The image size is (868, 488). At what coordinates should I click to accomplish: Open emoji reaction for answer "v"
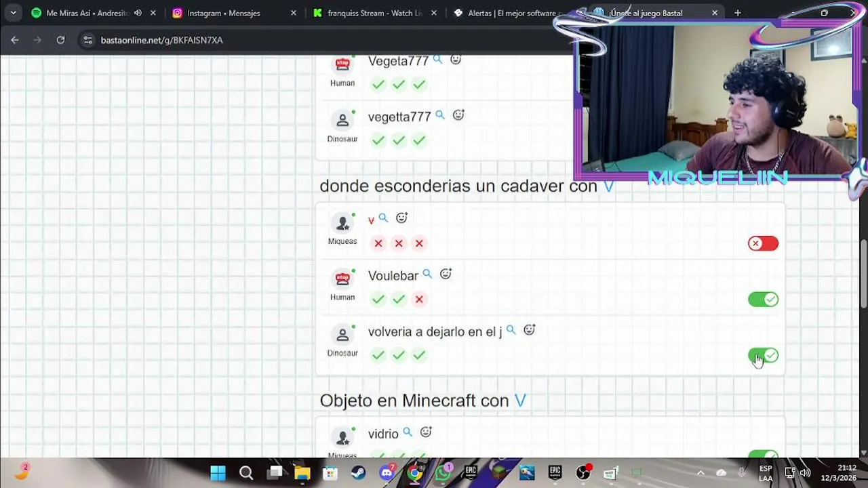pos(401,218)
